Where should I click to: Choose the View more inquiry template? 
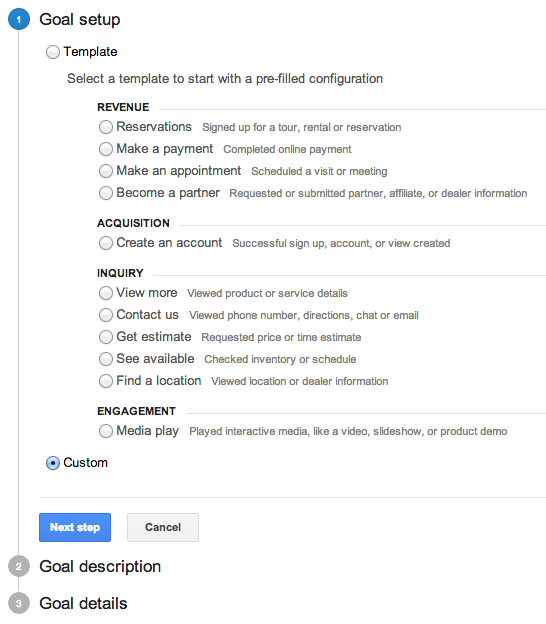point(105,293)
